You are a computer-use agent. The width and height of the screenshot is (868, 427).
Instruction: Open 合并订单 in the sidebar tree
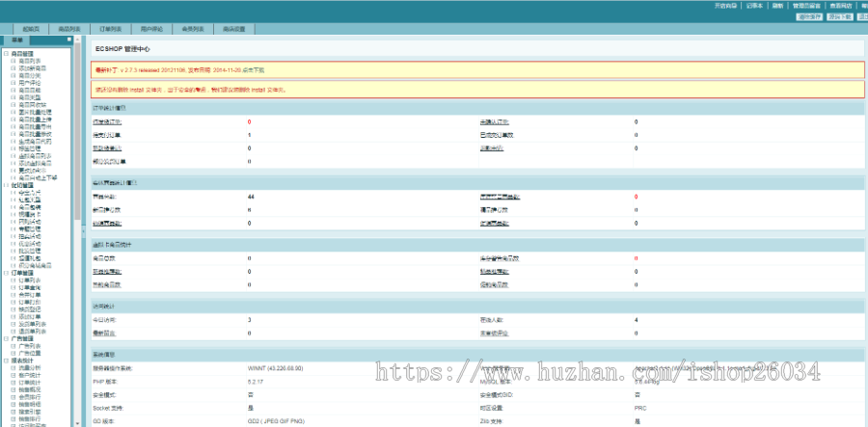(x=29, y=295)
